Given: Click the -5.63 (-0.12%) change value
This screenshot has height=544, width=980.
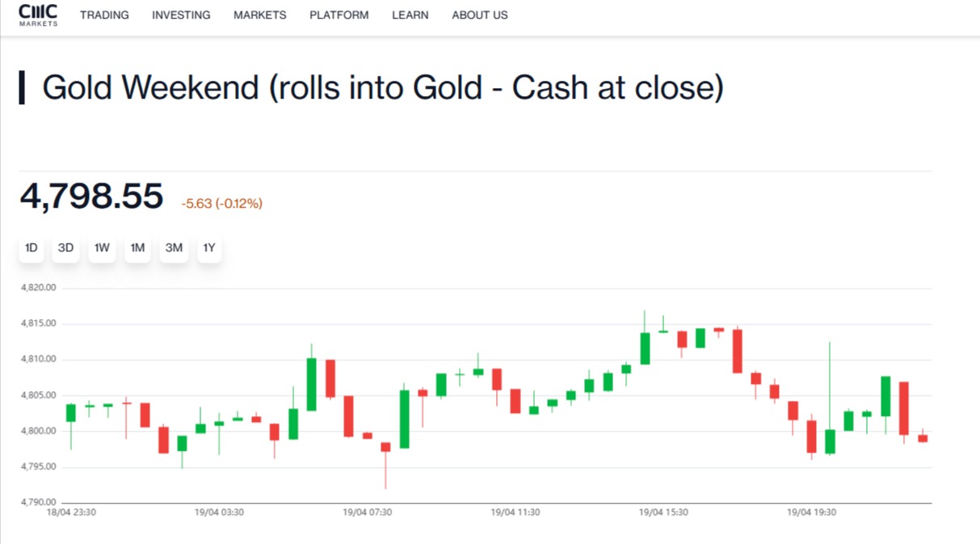Looking at the screenshot, I should 221,204.
